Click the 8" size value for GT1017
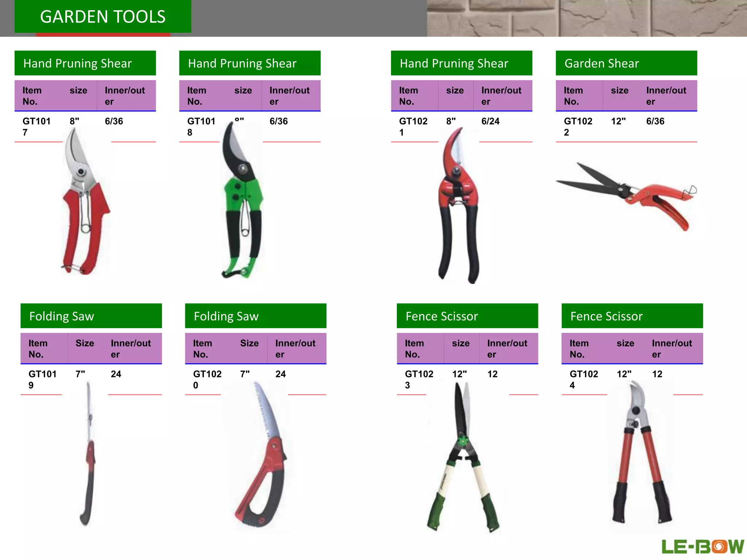 [x=74, y=121]
